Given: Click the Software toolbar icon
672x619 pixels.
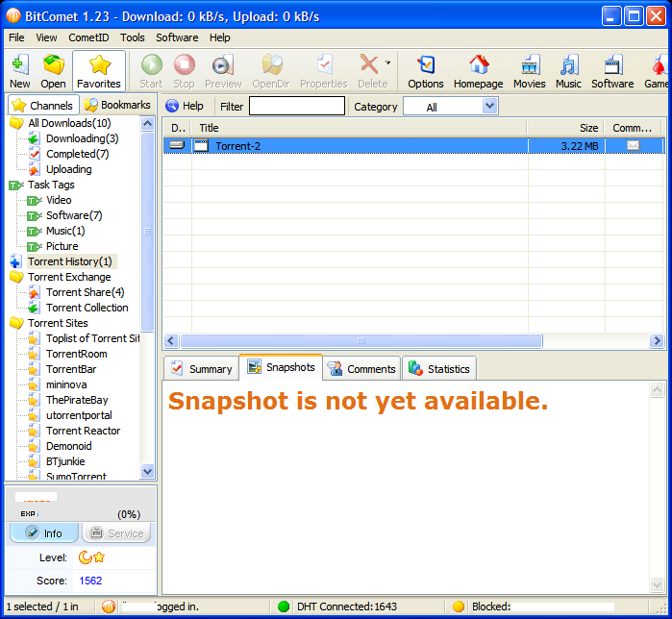Looking at the screenshot, I should tap(612, 71).
